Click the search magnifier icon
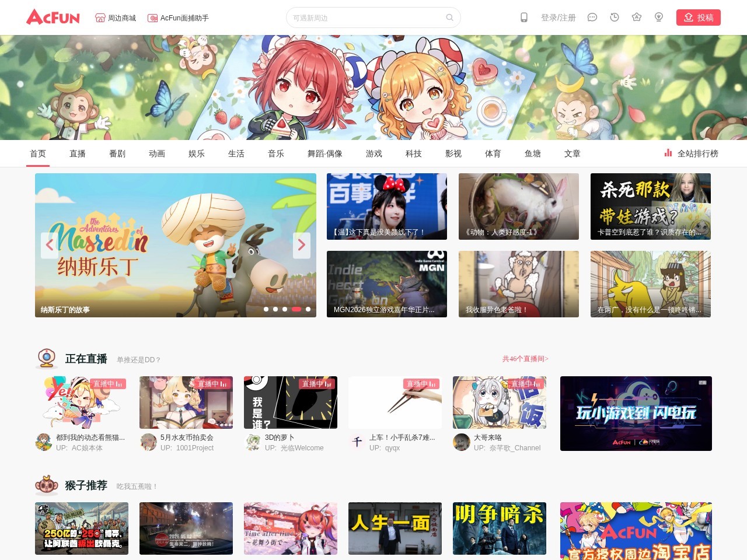Image resolution: width=747 pixels, height=560 pixels. click(x=449, y=17)
